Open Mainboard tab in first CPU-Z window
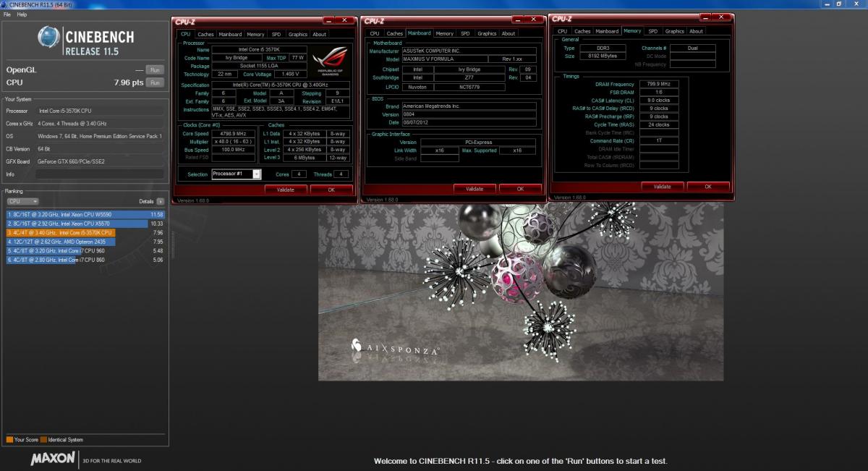Screen dimensions: 868x471 pos(231,34)
